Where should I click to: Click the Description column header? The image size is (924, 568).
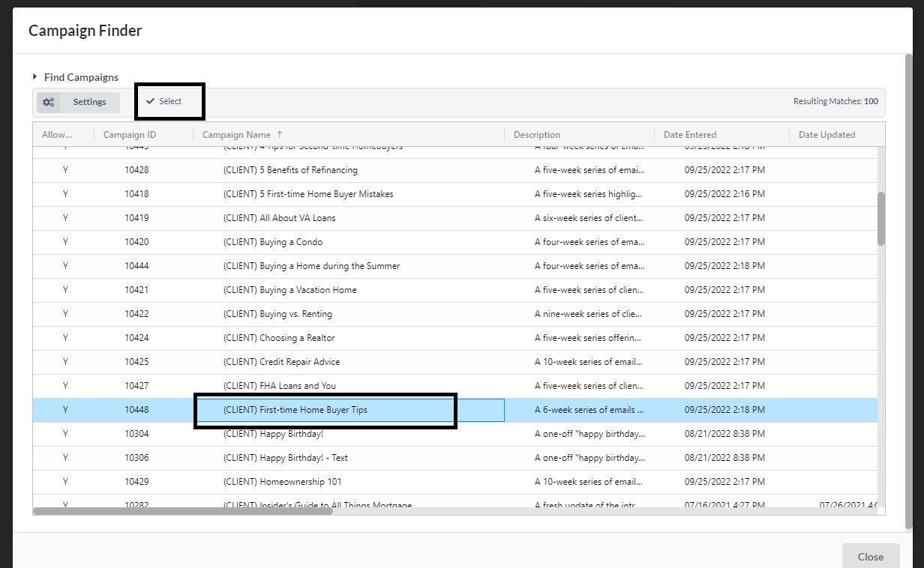coord(536,135)
